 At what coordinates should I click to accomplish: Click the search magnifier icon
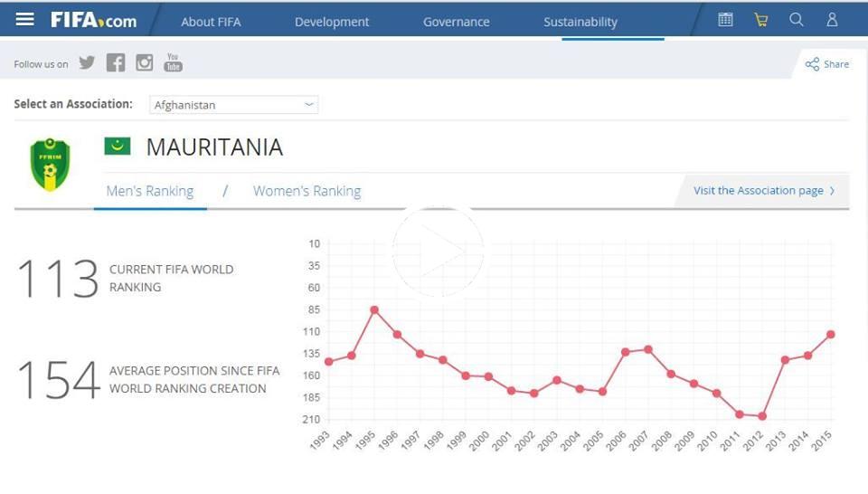(x=796, y=20)
